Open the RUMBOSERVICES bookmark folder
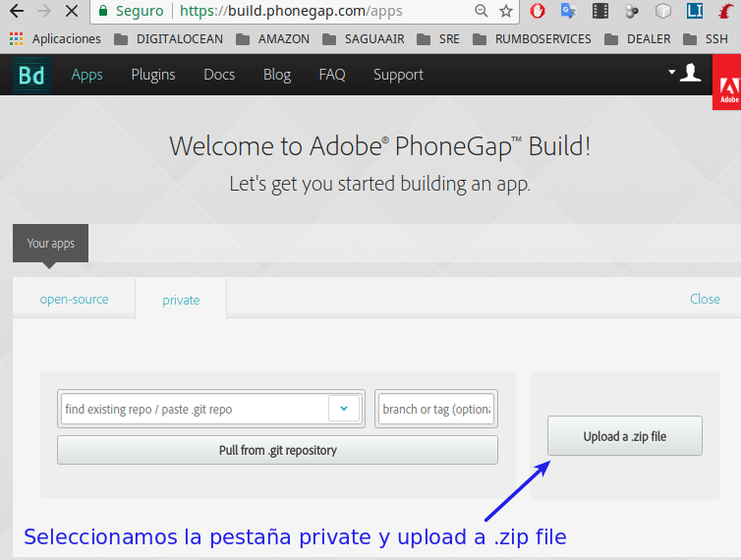The image size is (741, 560). pyautogui.click(x=532, y=38)
